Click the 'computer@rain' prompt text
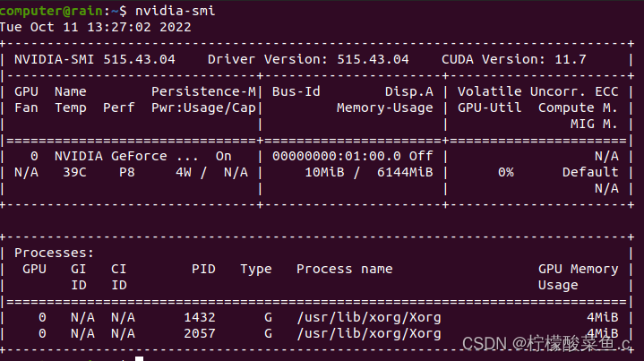This screenshot has width=644, height=361. click(x=51, y=11)
